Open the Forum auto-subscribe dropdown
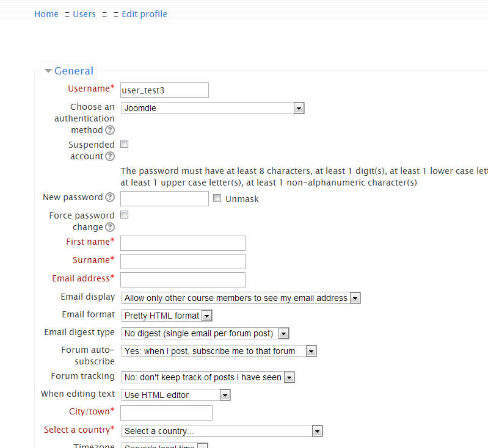Viewport: 488px width, 448px height. point(219,351)
